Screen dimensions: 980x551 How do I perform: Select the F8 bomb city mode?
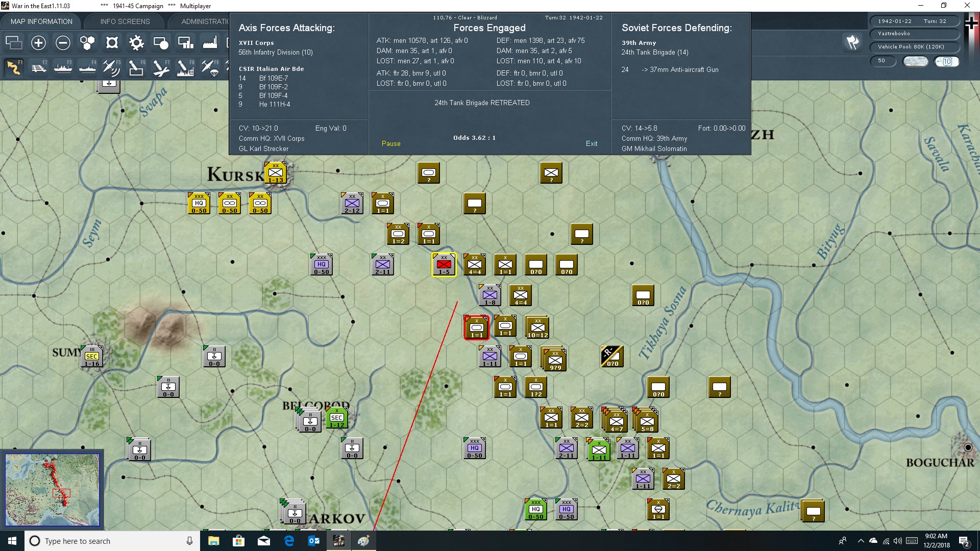point(185,67)
